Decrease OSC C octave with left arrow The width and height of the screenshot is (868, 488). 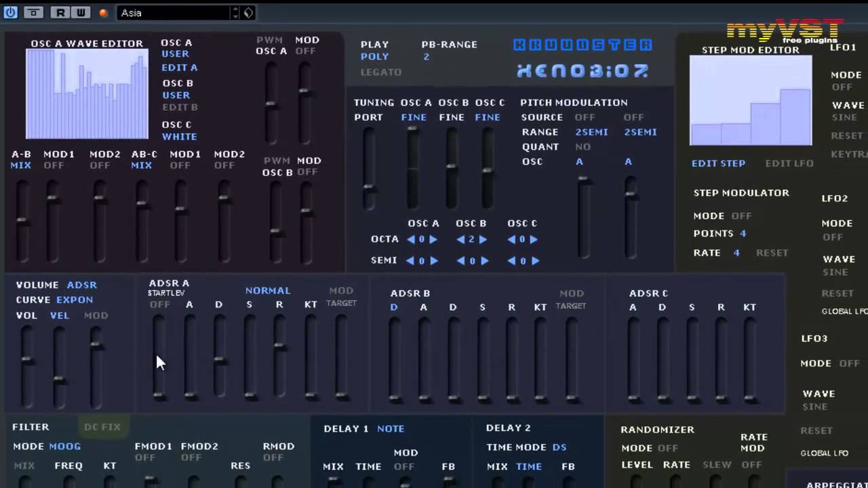pyautogui.click(x=511, y=239)
